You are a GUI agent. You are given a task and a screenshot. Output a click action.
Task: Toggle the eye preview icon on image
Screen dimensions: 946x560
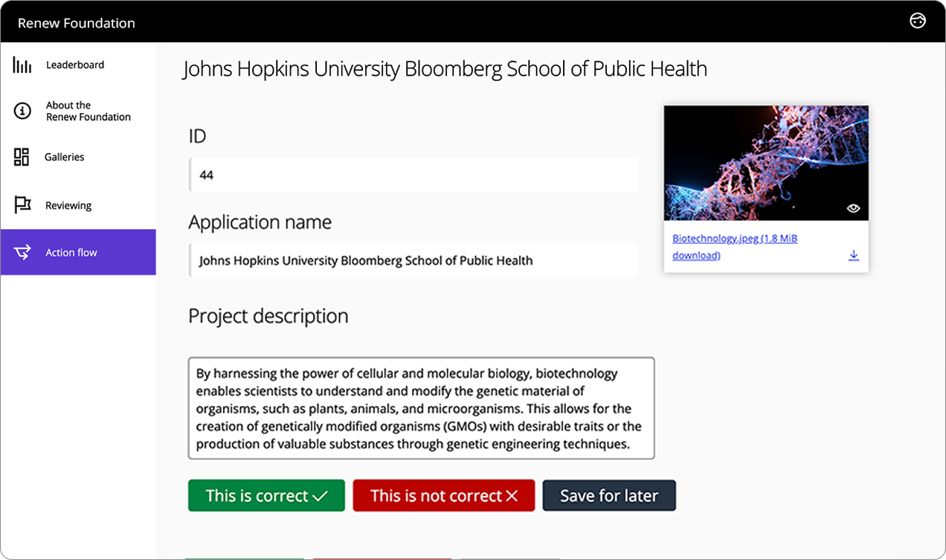click(x=853, y=208)
